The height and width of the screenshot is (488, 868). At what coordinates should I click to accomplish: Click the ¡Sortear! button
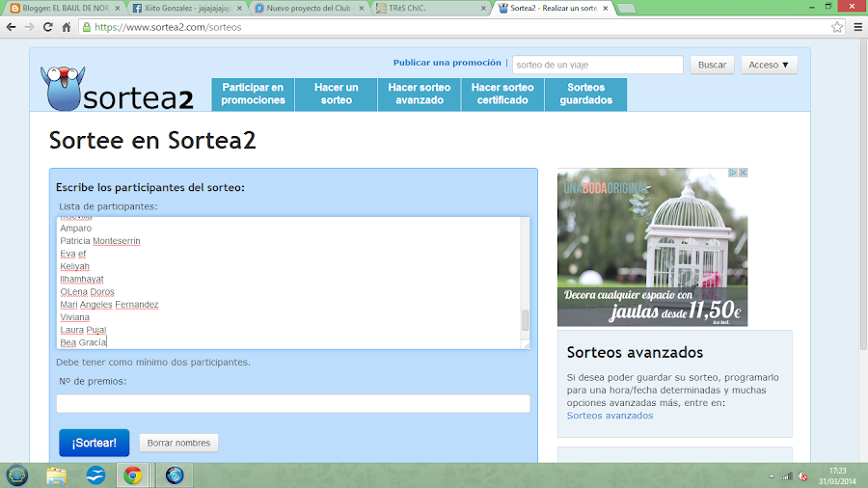pos(95,443)
